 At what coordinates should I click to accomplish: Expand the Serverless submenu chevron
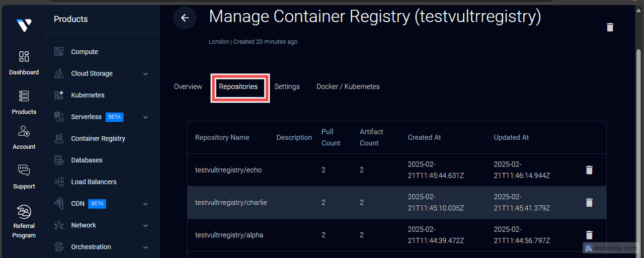tap(145, 117)
